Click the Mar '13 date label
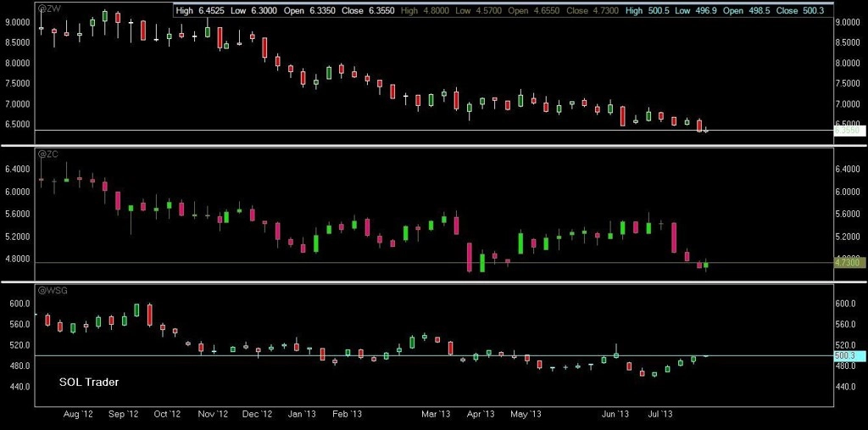The width and height of the screenshot is (868, 430). (437, 414)
